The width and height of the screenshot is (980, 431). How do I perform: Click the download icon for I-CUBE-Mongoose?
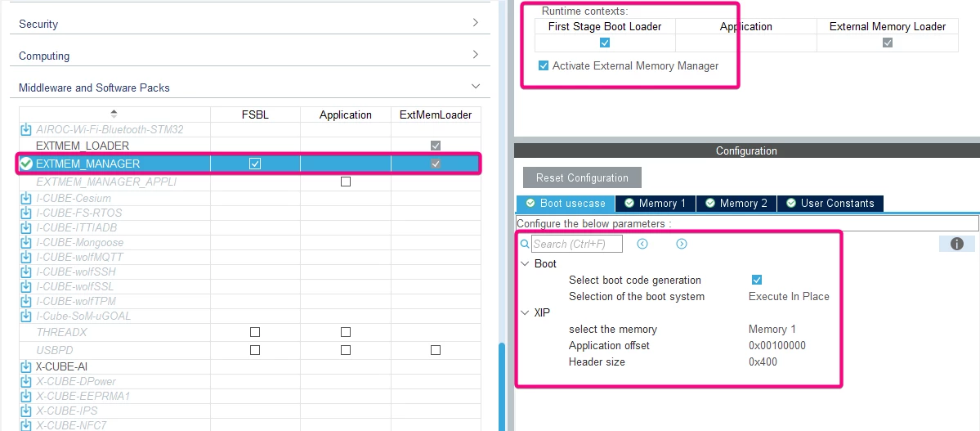[x=26, y=242]
